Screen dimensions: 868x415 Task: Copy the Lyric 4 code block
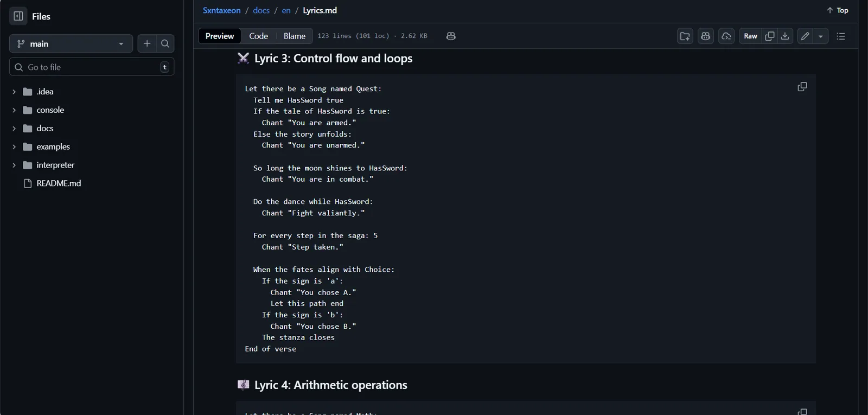coord(802,412)
